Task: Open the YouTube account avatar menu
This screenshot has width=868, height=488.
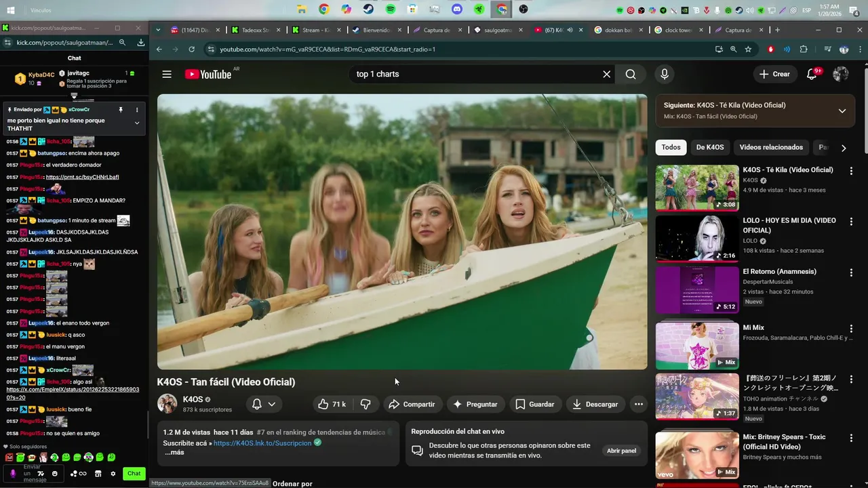Action: click(x=841, y=74)
